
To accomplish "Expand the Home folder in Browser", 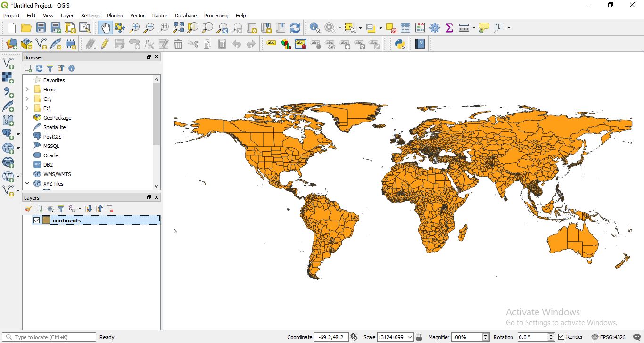I will click(x=27, y=89).
